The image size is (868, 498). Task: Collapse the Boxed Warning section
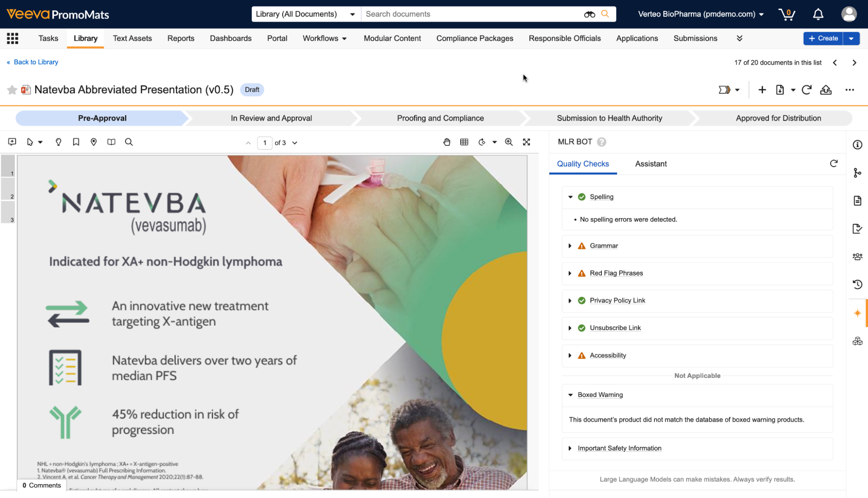(x=571, y=395)
